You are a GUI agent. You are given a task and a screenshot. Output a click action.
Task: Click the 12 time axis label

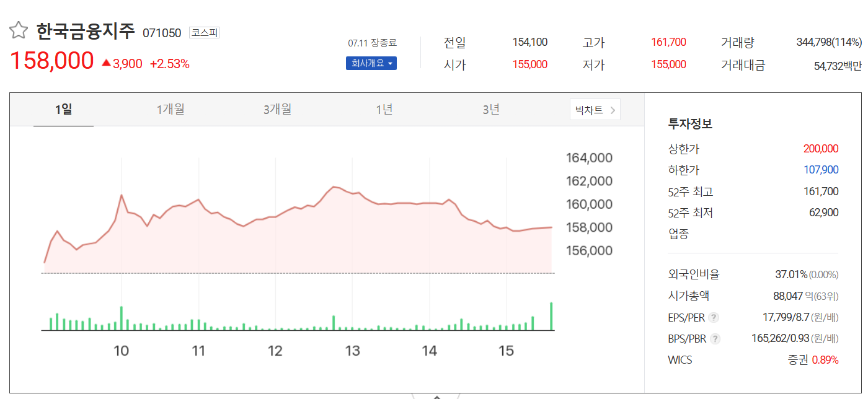(x=275, y=351)
